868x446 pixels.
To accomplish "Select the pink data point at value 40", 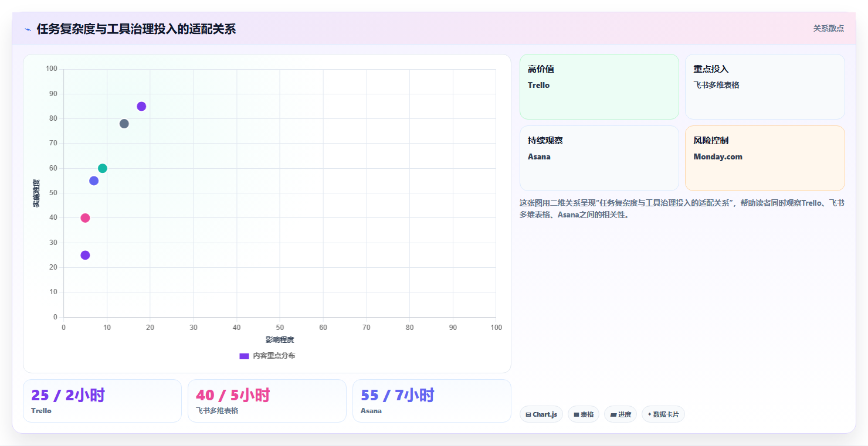I will (85, 218).
